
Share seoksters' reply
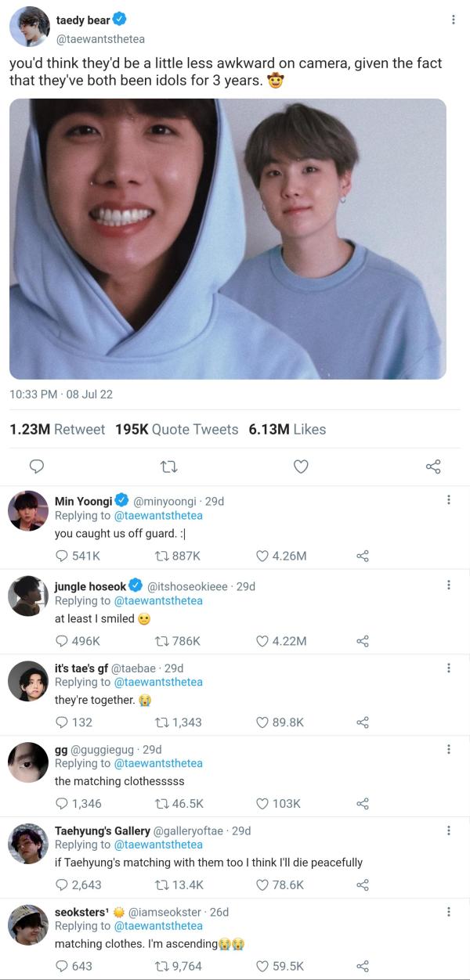pos(362,967)
